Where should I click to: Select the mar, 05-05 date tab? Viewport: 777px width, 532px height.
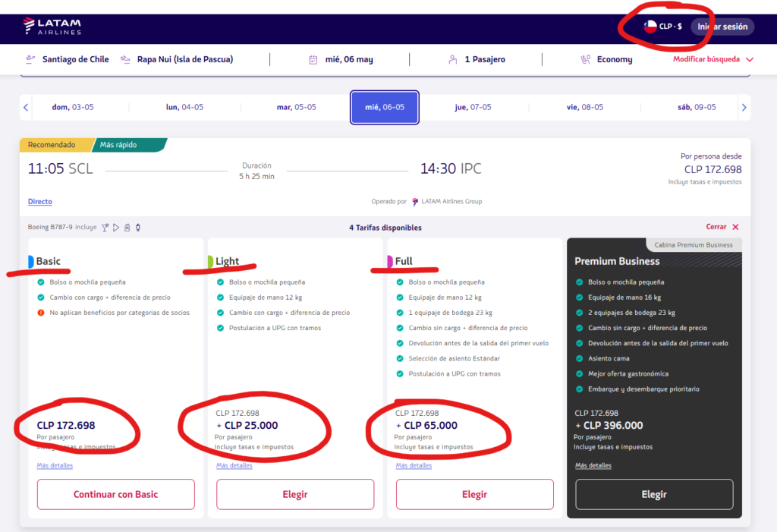296,108
